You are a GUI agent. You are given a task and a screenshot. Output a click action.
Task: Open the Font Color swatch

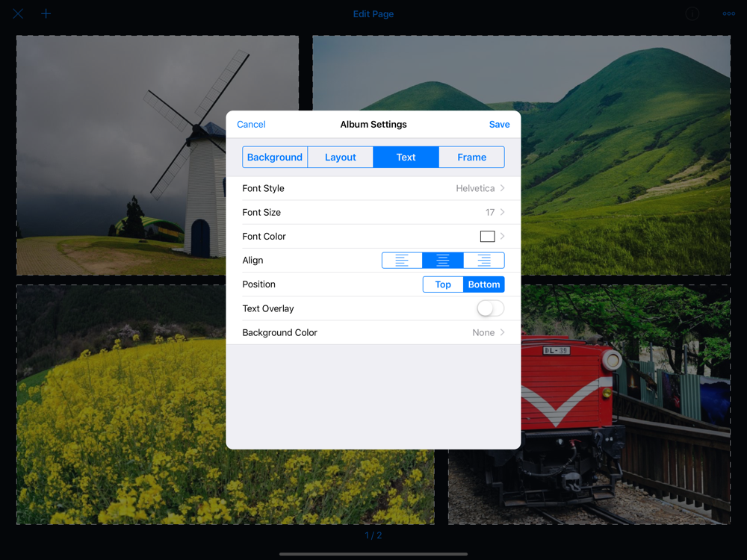pyautogui.click(x=487, y=236)
